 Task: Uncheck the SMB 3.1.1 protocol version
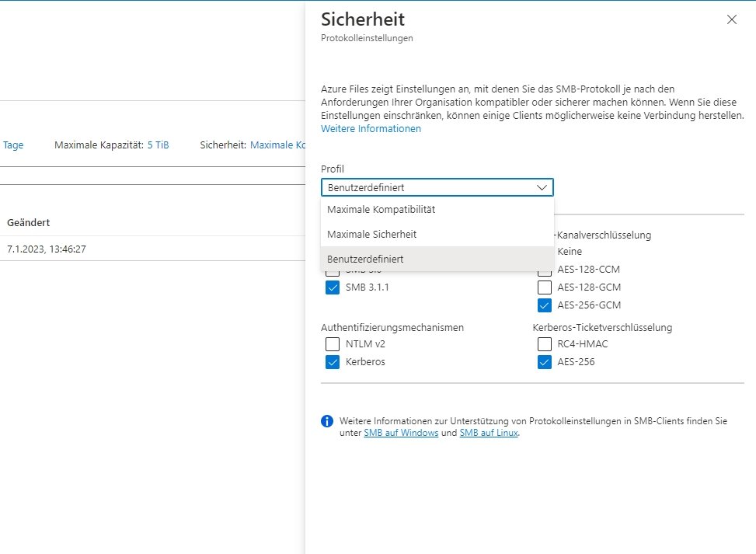coord(332,287)
